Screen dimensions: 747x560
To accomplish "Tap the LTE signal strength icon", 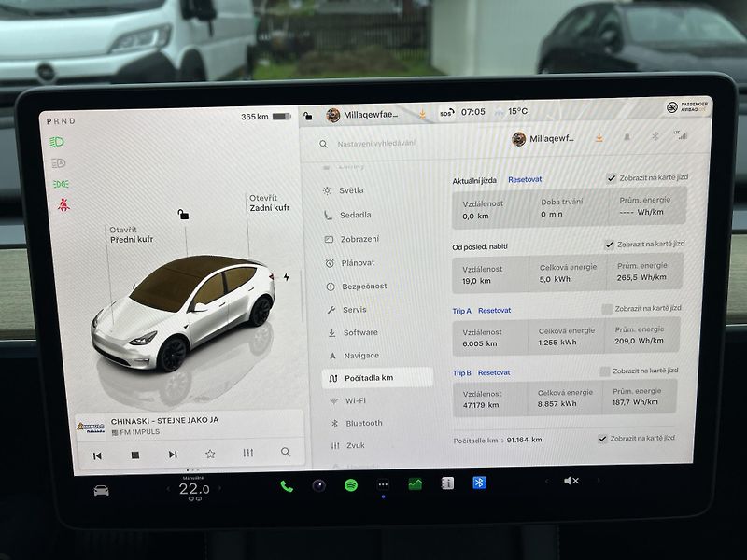I will [x=681, y=135].
